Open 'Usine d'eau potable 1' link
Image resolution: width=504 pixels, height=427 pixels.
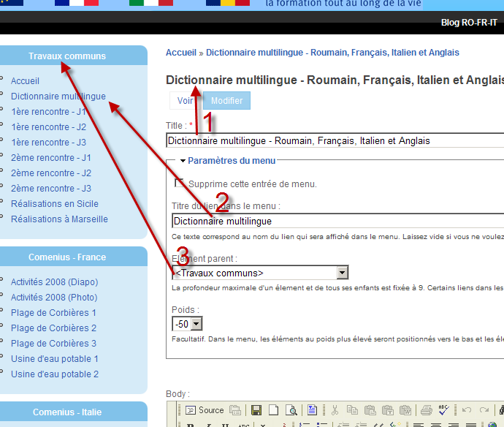pyautogui.click(x=55, y=359)
